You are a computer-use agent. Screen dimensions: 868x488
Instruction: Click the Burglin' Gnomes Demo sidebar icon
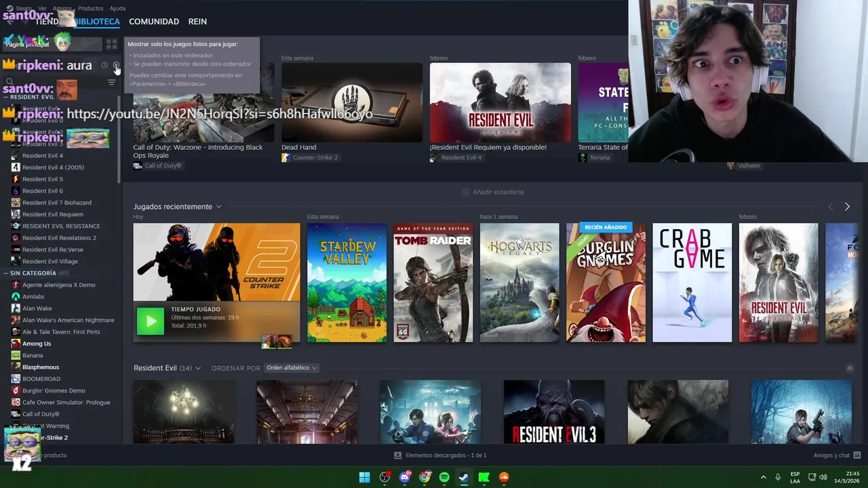click(x=16, y=390)
